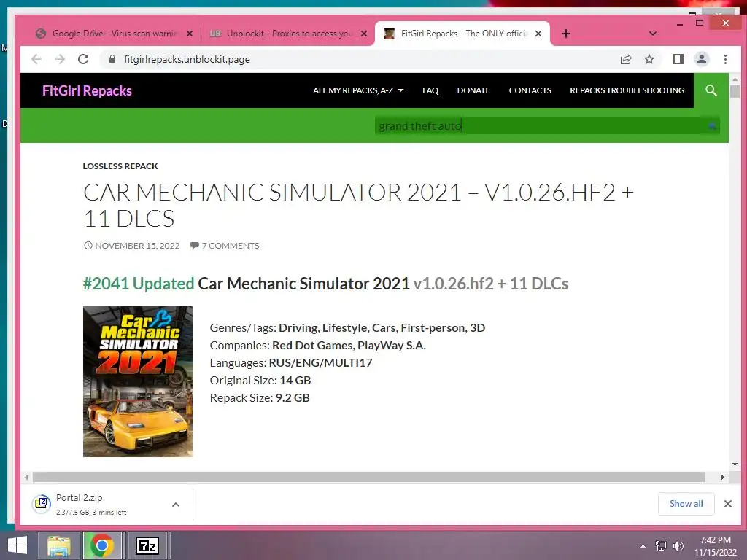Open Chrome side panel icon
Screen dimensions: 747x560
pyautogui.click(x=678, y=59)
